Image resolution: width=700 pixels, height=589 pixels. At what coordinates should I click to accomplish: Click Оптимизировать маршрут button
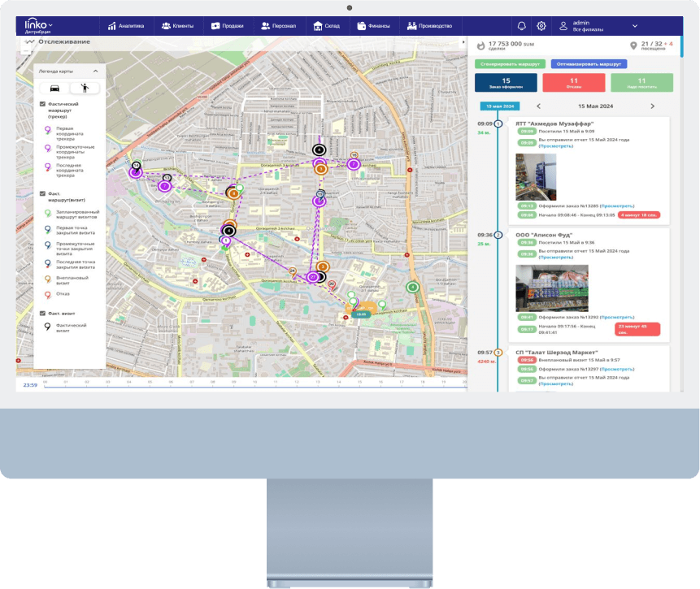[589, 63]
